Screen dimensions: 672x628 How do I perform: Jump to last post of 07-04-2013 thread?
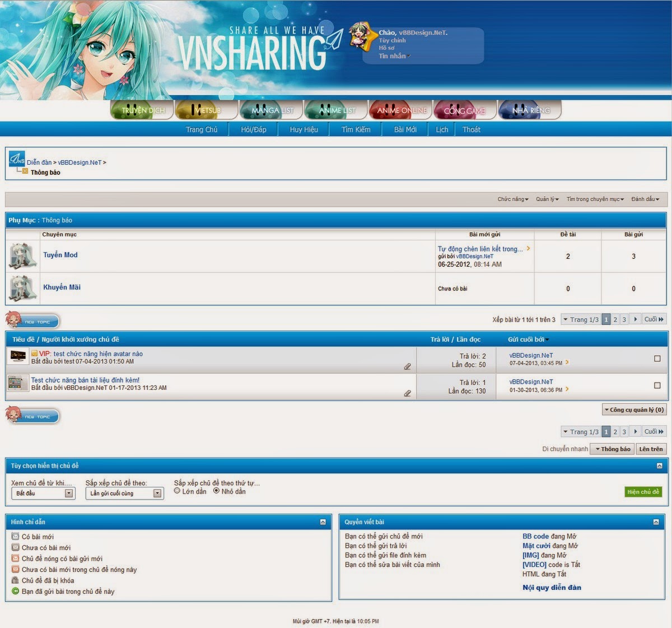click(x=567, y=362)
